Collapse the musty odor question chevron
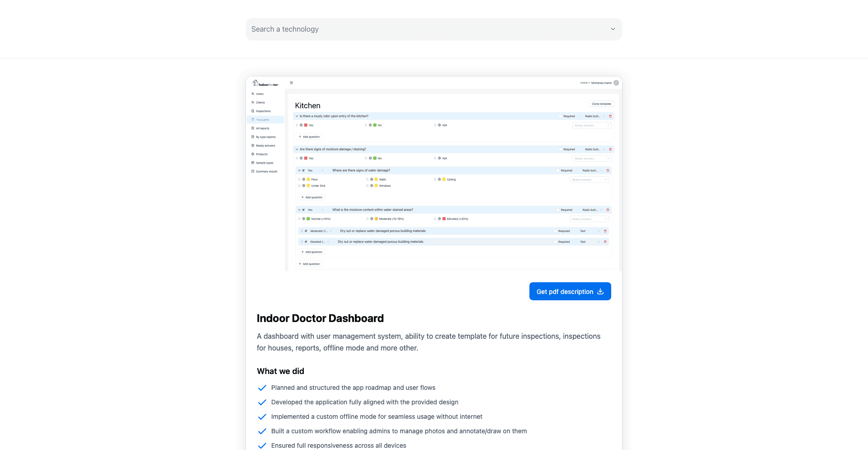Image resolution: width=868 pixels, height=450 pixels. [x=297, y=116]
